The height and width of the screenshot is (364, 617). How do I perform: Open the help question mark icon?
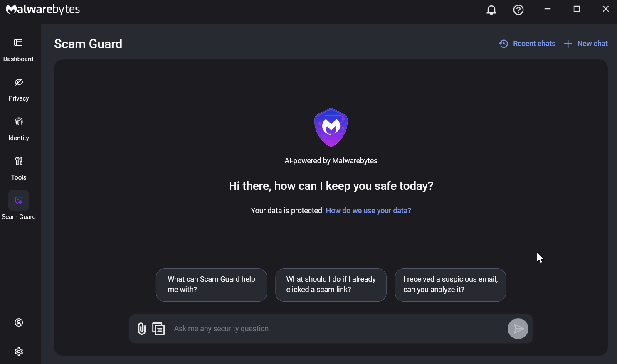(518, 10)
